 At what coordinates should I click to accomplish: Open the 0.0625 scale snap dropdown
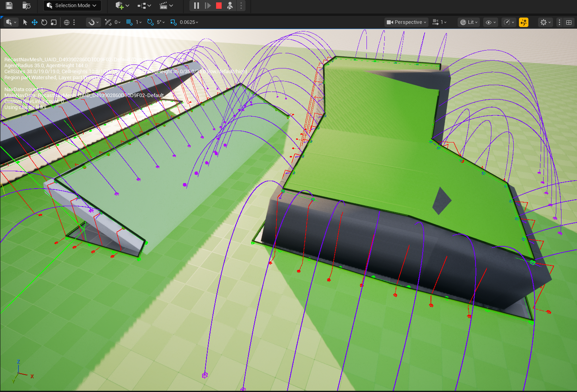coord(189,22)
